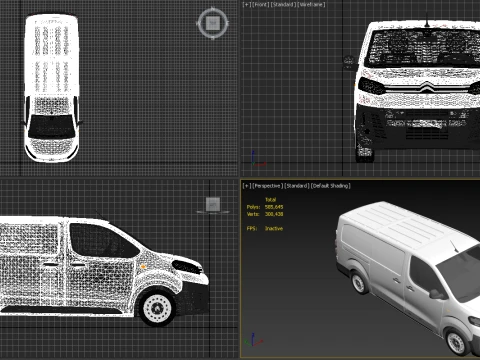The width and height of the screenshot is (480, 360).
Task: Click the 'Total' statistics header
Action: point(270,200)
